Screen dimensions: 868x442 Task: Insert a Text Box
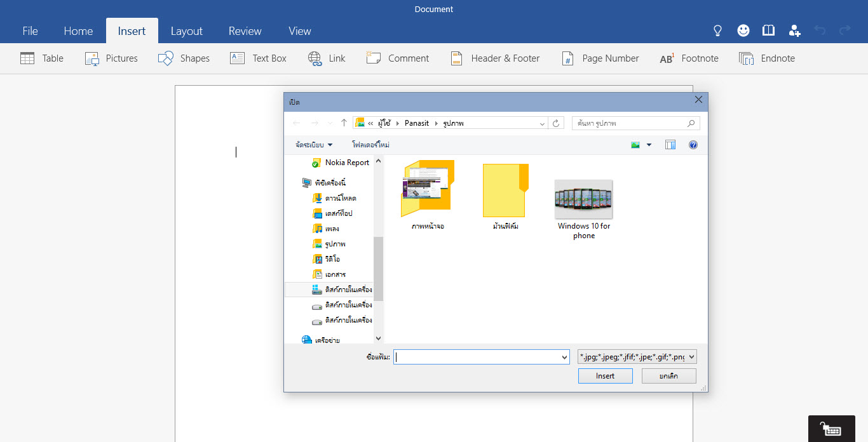[237, 58]
